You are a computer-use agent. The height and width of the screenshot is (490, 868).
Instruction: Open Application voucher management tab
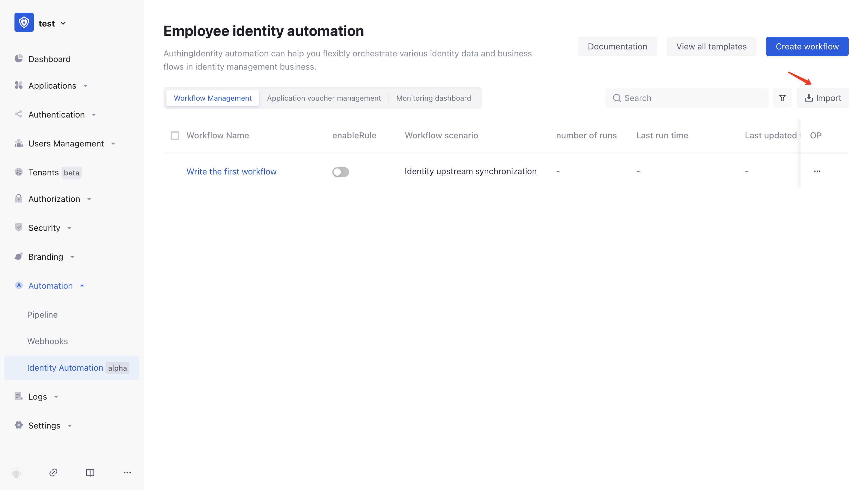[x=324, y=98]
